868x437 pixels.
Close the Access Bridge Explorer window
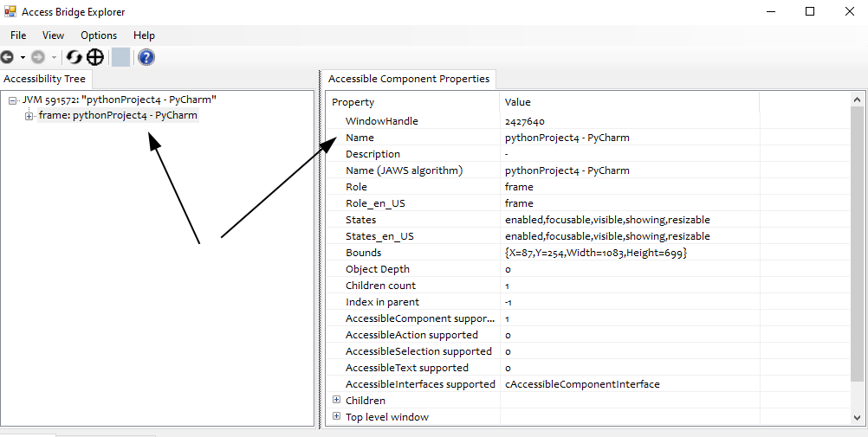pyautogui.click(x=850, y=11)
